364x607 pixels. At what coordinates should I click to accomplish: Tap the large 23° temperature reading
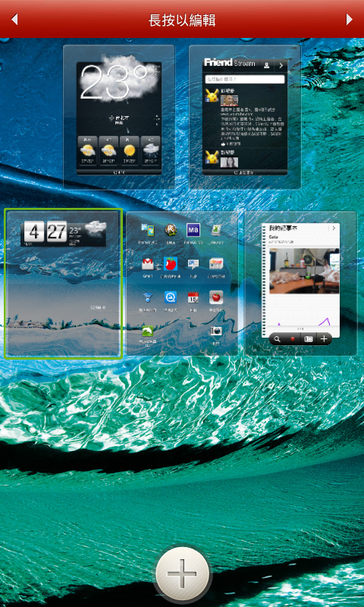coord(113,82)
